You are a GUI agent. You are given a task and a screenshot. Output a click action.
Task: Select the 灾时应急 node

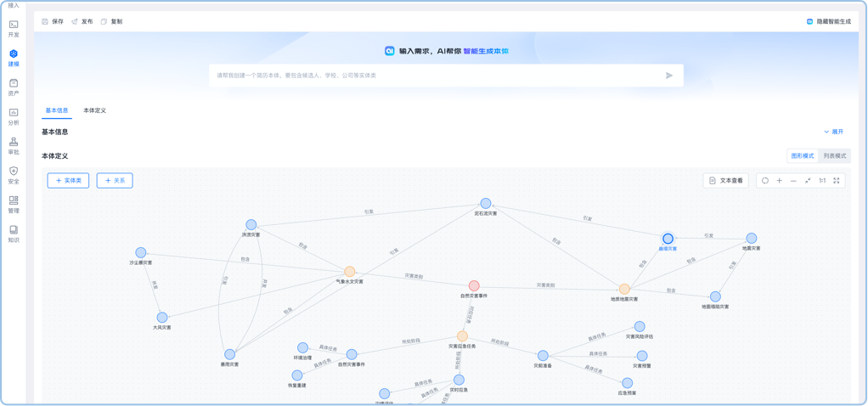tap(459, 380)
